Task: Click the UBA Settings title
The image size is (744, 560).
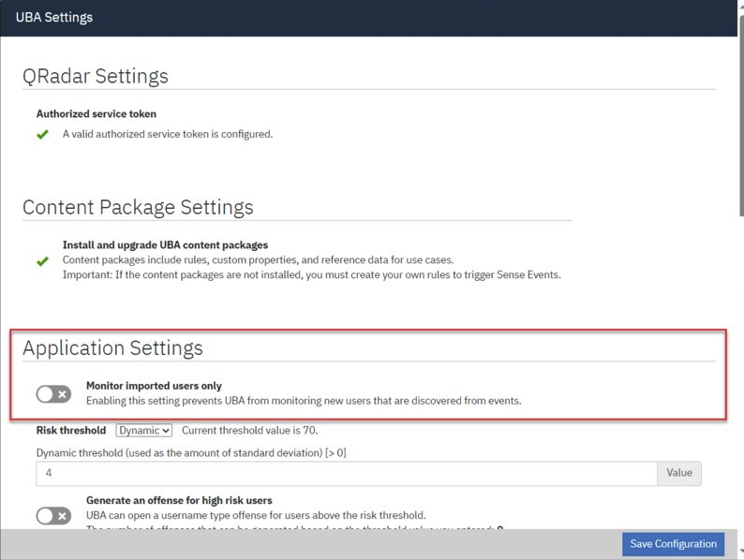Action: point(54,17)
